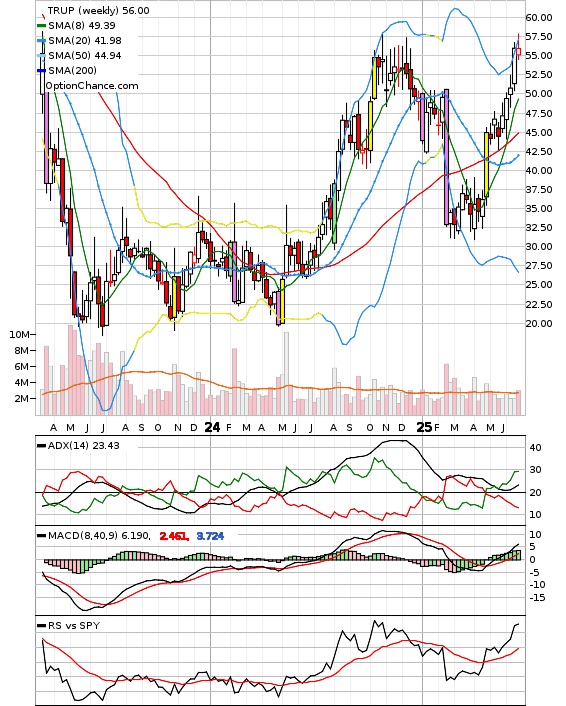Screen dimensions: 566x706
Task: Click the green SMA(8) legend swatch
Action: [x=41, y=26]
